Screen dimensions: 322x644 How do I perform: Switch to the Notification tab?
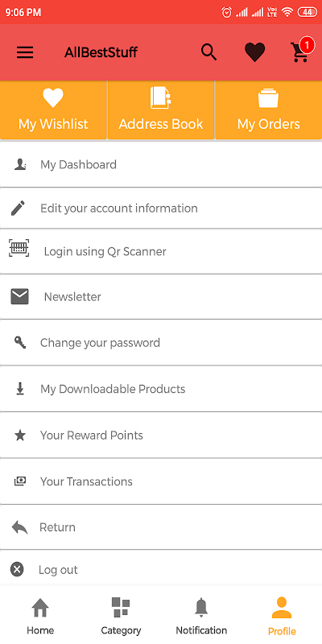point(201,616)
